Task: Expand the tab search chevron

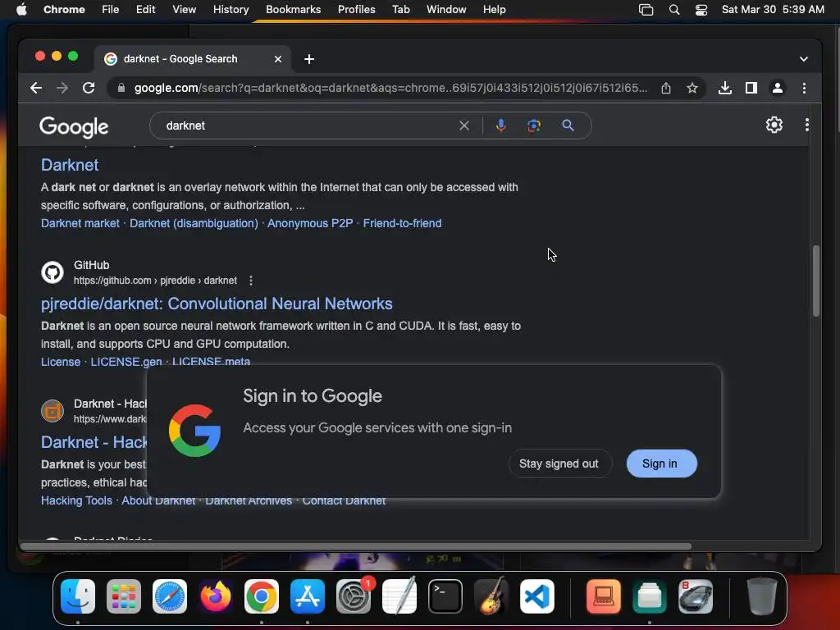Action: tap(804, 59)
